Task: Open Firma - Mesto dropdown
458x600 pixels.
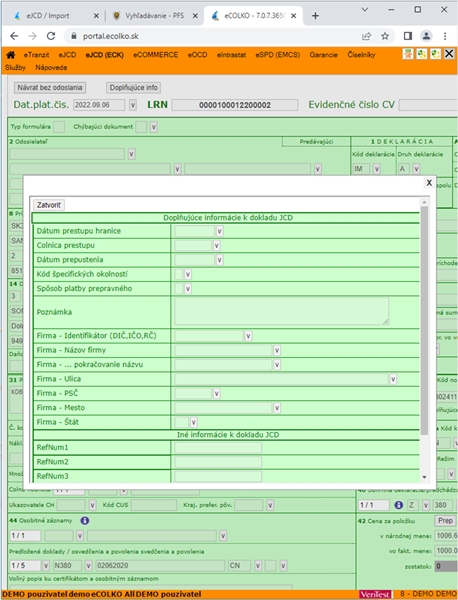Action: click(x=277, y=408)
